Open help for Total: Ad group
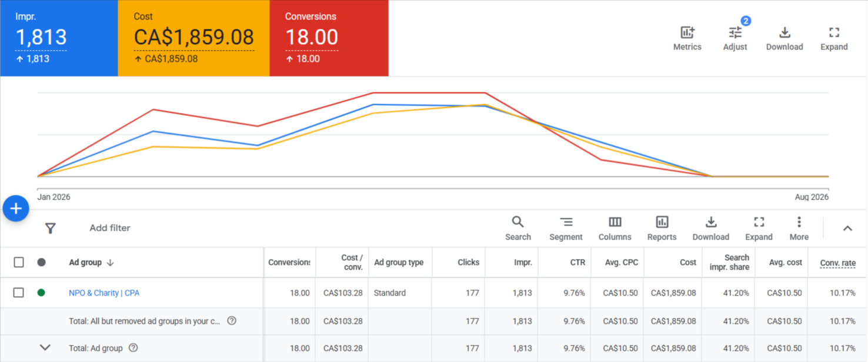868x362 pixels. point(133,348)
